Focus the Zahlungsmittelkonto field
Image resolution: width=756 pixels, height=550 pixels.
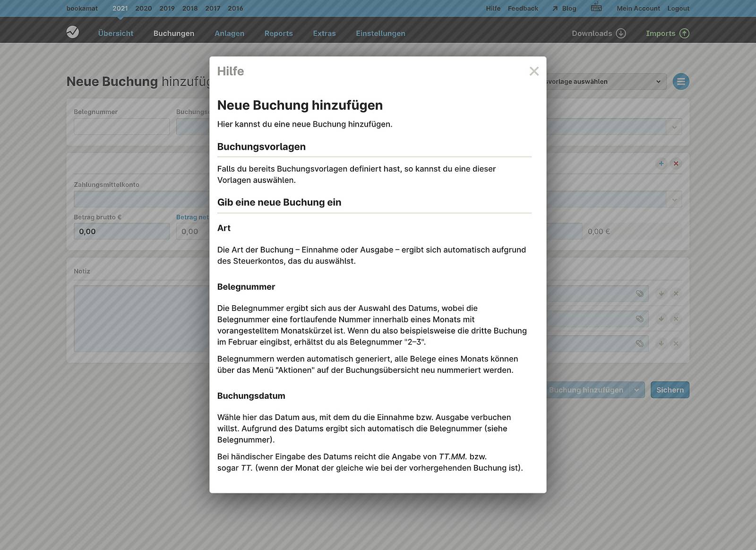[142, 199]
